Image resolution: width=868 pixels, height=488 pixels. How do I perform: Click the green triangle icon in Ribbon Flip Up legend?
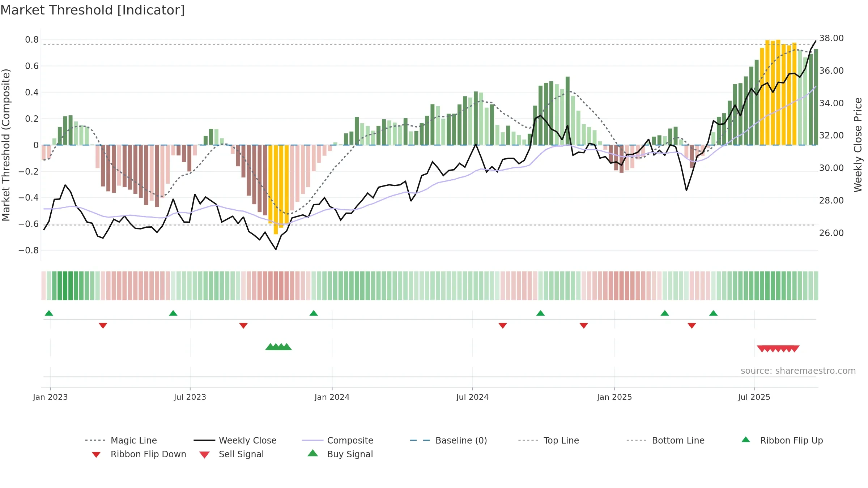pos(746,440)
